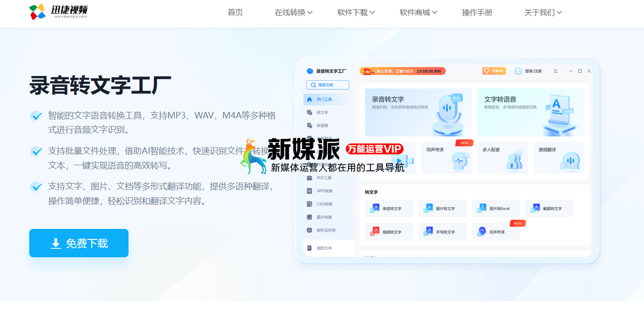Open large 文字转语音 card
This screenshot has height=312, width=644.
tap(531, 112)
